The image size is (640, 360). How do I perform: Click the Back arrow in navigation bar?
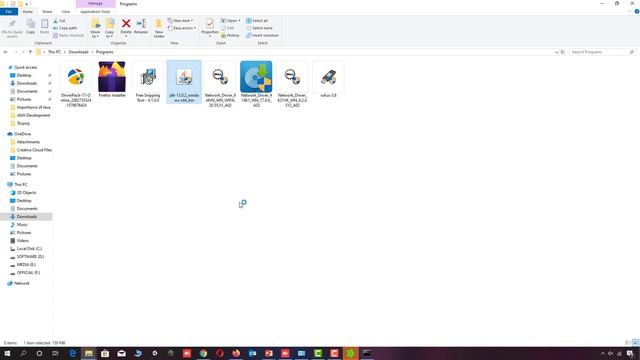click(x=6, y=52)
